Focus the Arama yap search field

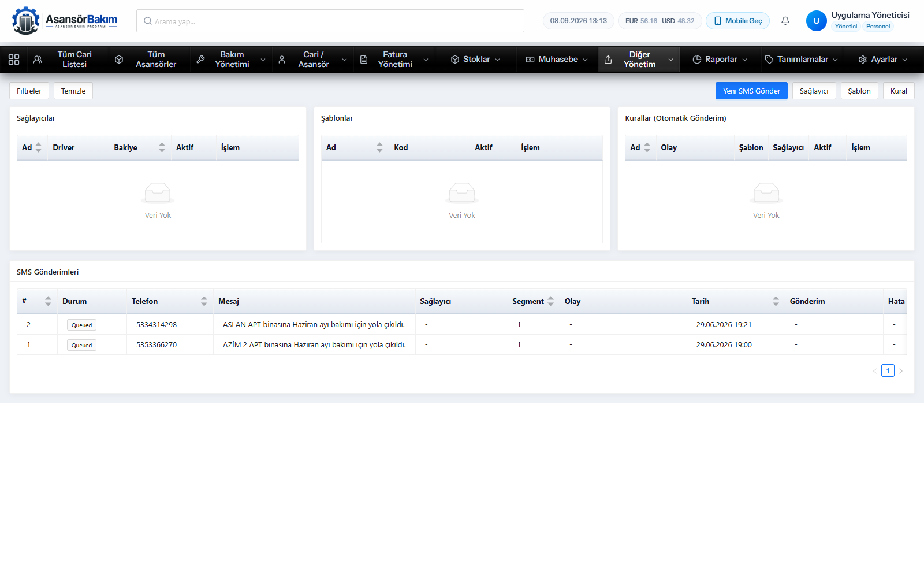330,21
